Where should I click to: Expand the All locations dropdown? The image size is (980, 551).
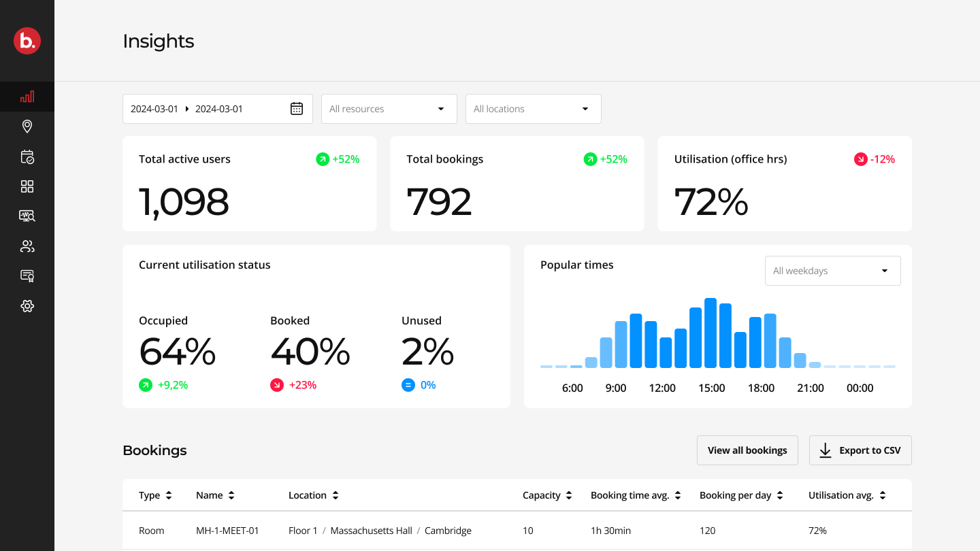533,108
